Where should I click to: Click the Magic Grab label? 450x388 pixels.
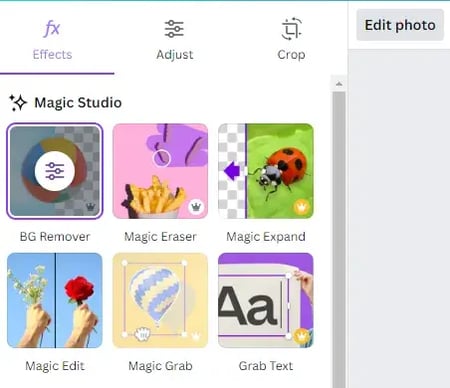(x=160, y=366)
